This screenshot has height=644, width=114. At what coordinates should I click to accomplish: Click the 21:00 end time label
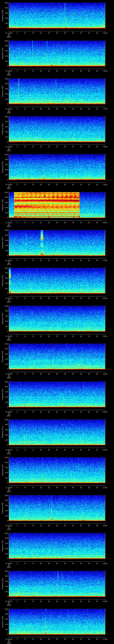(x=105, y=260)
